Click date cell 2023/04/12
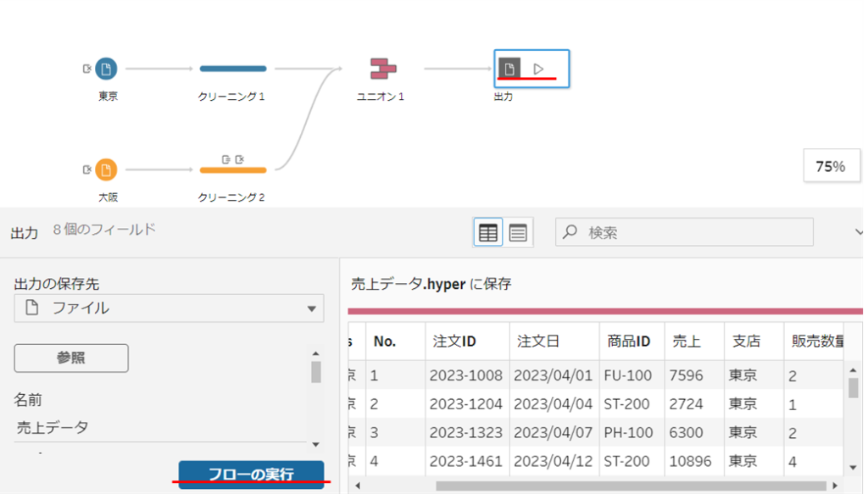 (x=553, y=461)
